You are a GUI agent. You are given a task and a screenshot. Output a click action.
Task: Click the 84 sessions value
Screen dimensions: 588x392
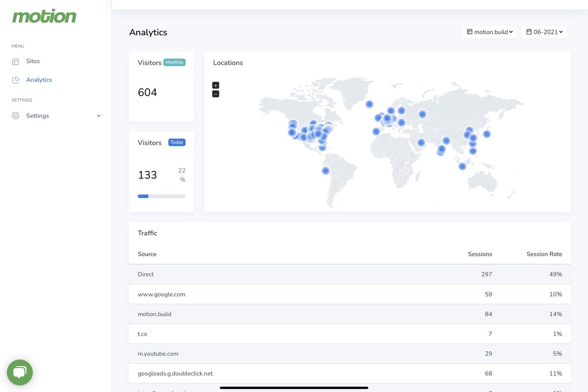coord(488,314)
